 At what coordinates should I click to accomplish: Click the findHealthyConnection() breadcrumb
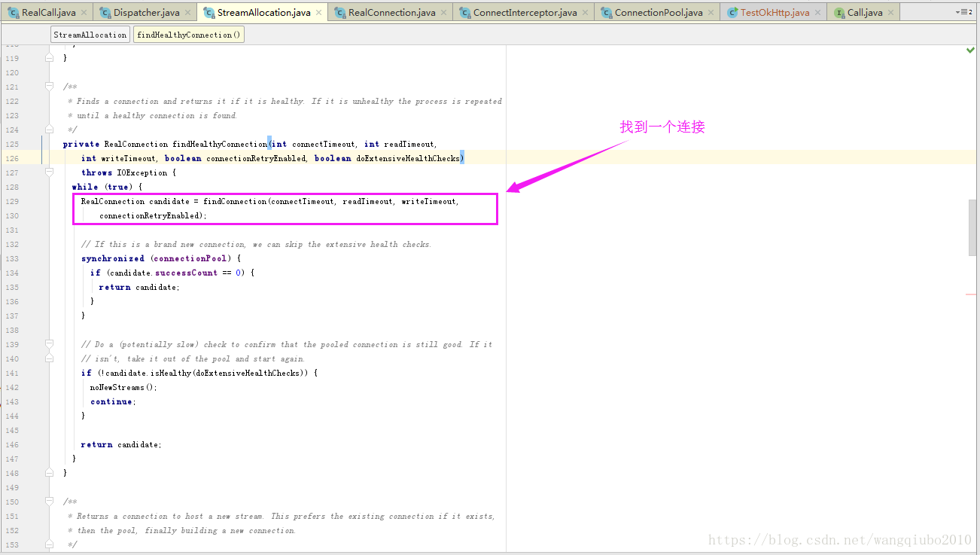tap(189, 35)
